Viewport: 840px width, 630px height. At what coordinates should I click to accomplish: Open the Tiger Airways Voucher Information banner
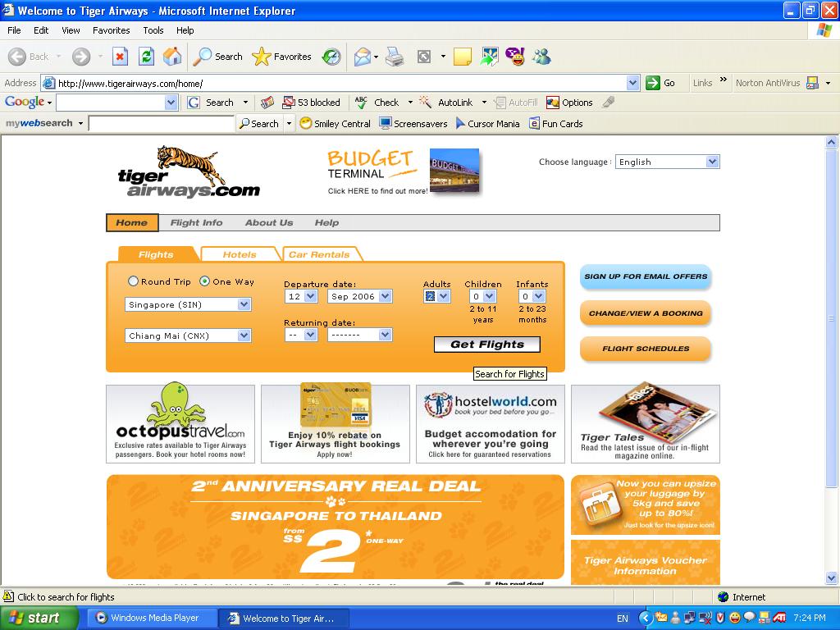point(646,563)
